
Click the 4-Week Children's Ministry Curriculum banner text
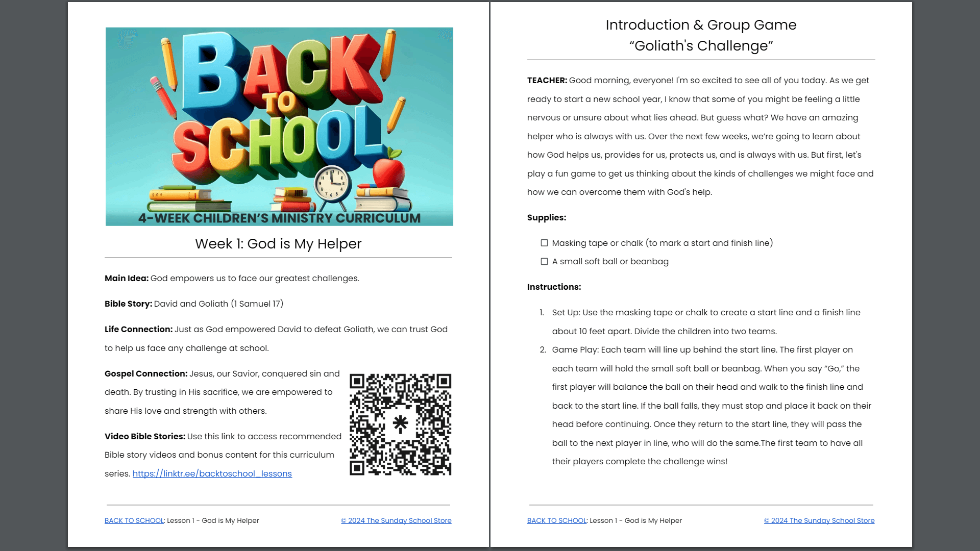click(x=279, y=218)
